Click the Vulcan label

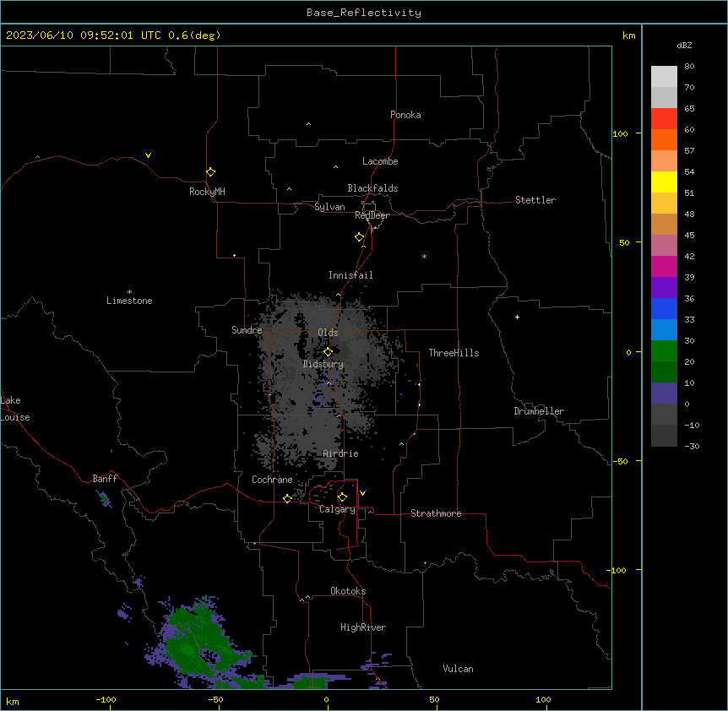(459, 669)
